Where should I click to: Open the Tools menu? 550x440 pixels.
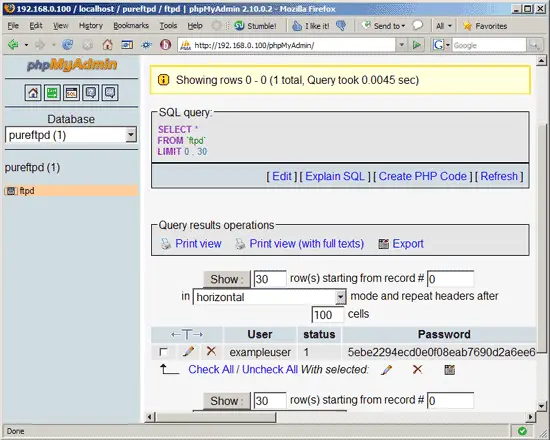tap(168, 26)
